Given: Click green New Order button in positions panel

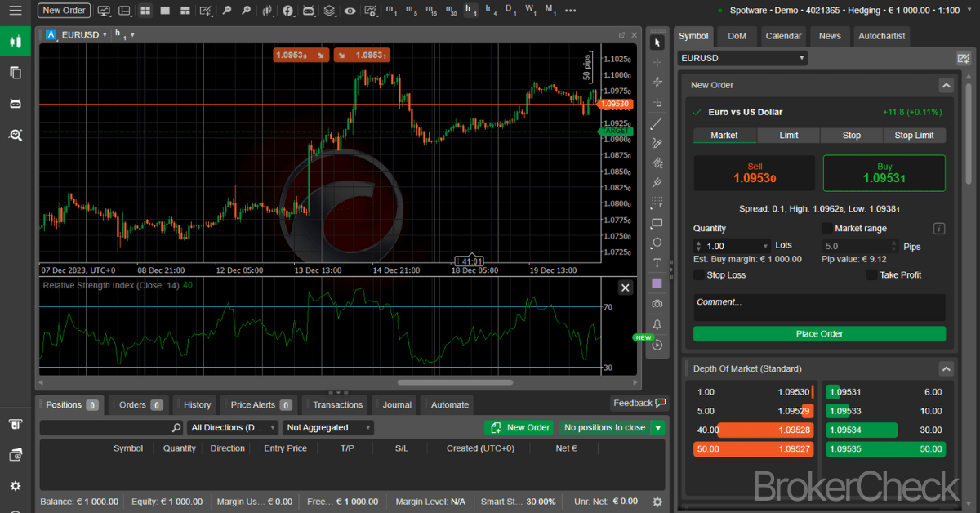Looking at the screenshot, I should click(519, 427).
